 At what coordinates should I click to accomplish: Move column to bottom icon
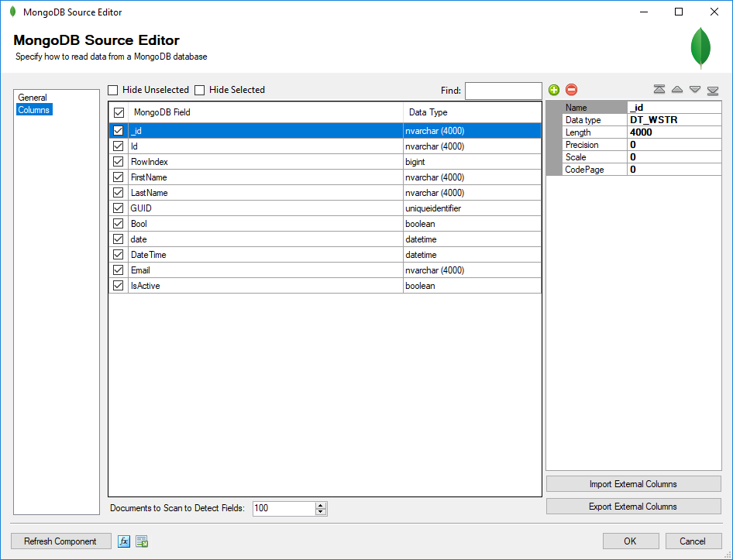(713, 90)
